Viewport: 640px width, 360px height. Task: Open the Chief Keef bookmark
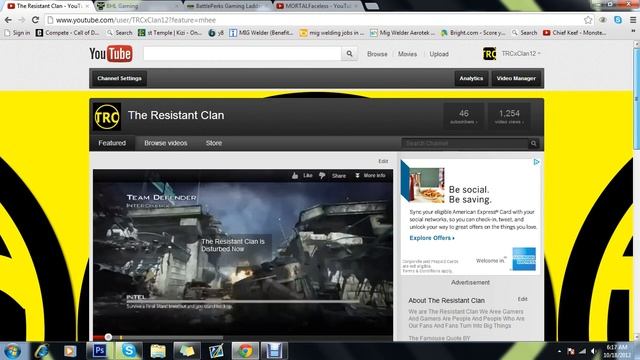tap(575, 33)
